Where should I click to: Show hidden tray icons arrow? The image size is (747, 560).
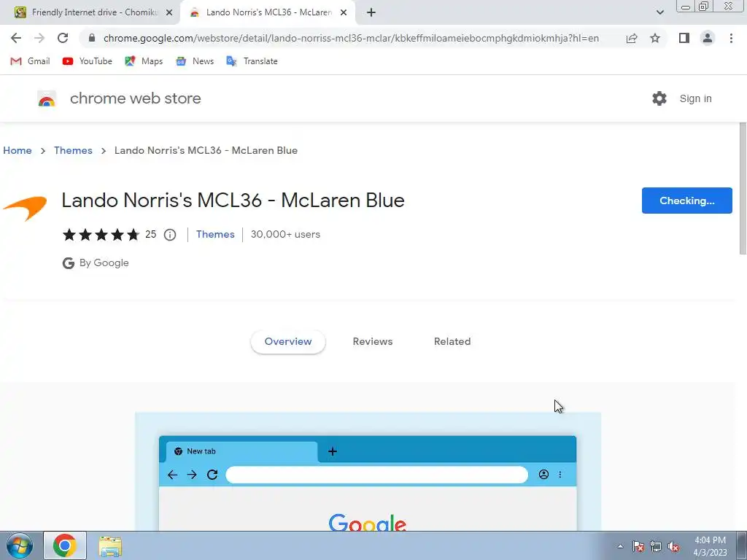pos(620,546)
